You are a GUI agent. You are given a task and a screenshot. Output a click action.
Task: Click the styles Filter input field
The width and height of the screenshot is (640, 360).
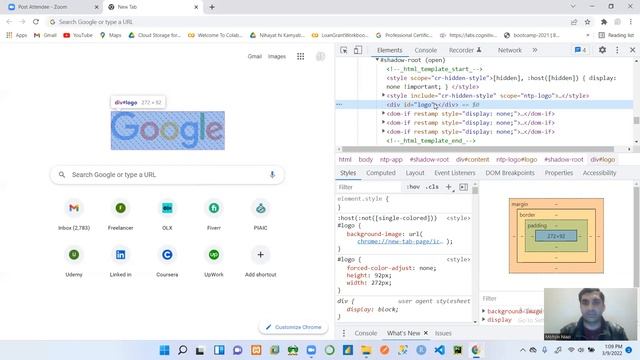(x=369, y=187)
